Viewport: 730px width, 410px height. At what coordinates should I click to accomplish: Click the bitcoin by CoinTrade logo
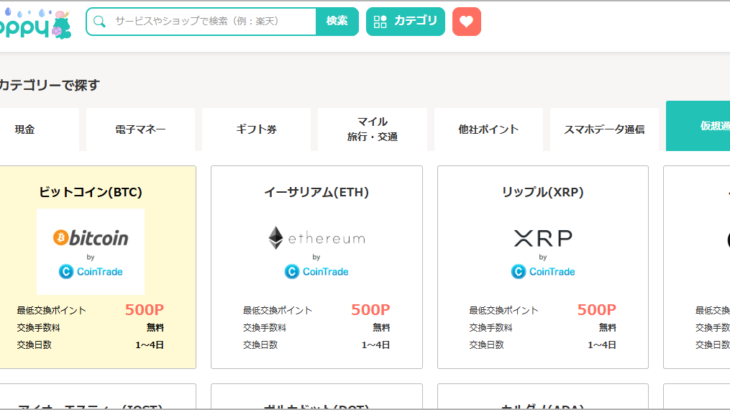click(x=91, y=252)
